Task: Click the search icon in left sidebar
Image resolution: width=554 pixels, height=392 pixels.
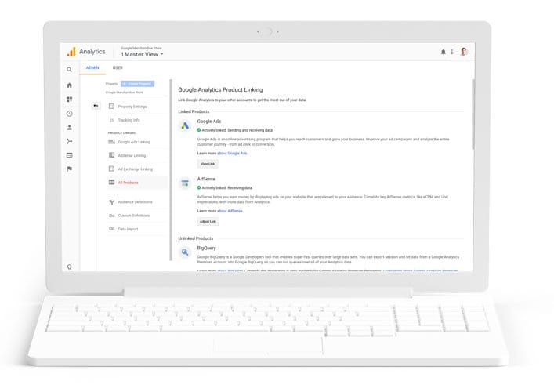Action: click(x=70, y=71)
